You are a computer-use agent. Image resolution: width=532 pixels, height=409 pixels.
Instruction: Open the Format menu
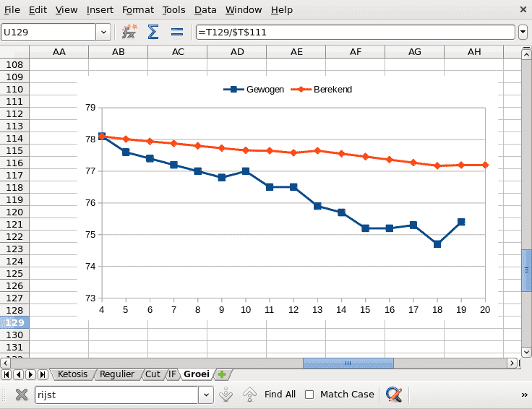tap(137, 10)
